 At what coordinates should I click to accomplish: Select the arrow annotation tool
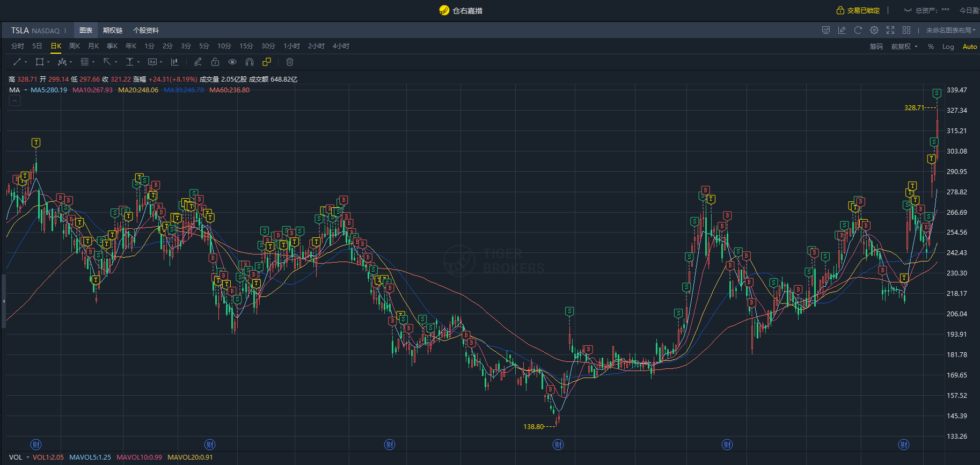point(107,62)
